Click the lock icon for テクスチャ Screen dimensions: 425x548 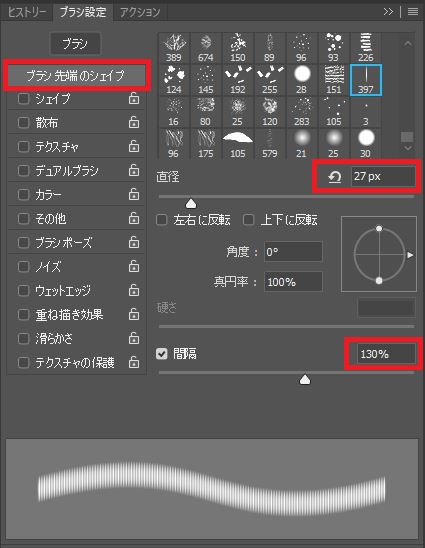pyautogui.click(x=134, y=146)
